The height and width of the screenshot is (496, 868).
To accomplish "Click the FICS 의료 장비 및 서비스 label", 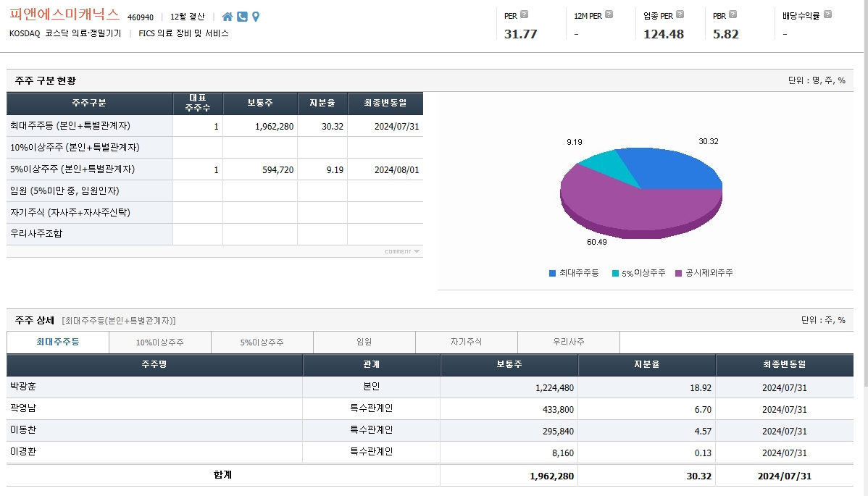I will tap(184, 33).
